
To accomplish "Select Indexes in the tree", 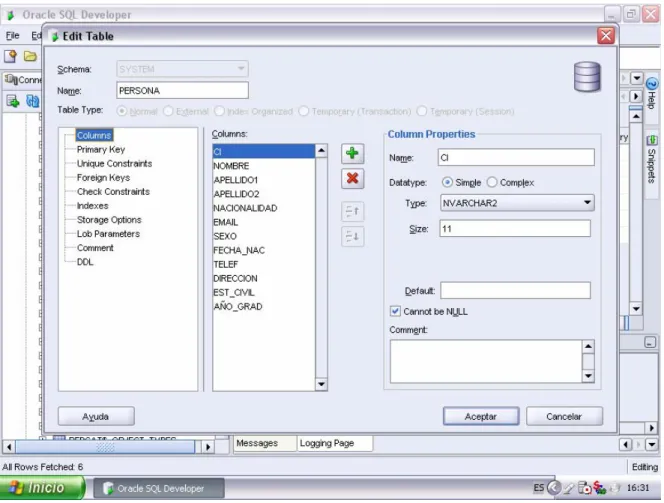I will tap(92, 206).
